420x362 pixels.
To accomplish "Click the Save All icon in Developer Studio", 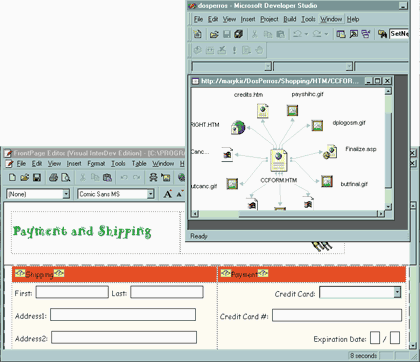I will tap(238, 34).
